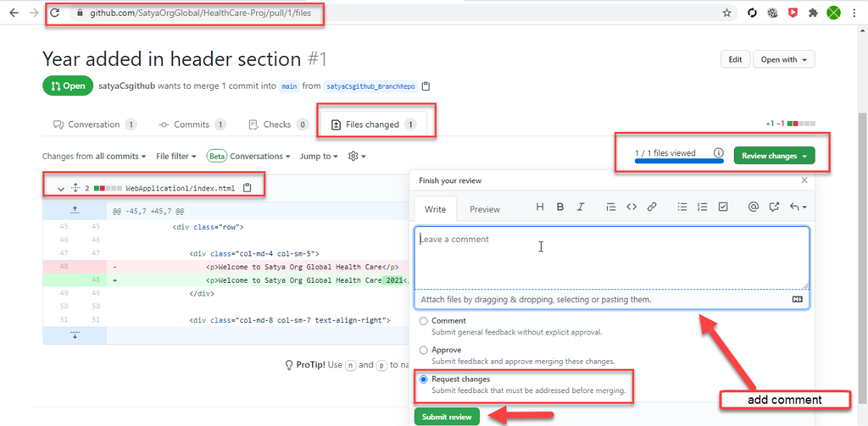Switch to the Checks tab
Image resolution: width=868 pixels, height=426 pixels.
278,124
